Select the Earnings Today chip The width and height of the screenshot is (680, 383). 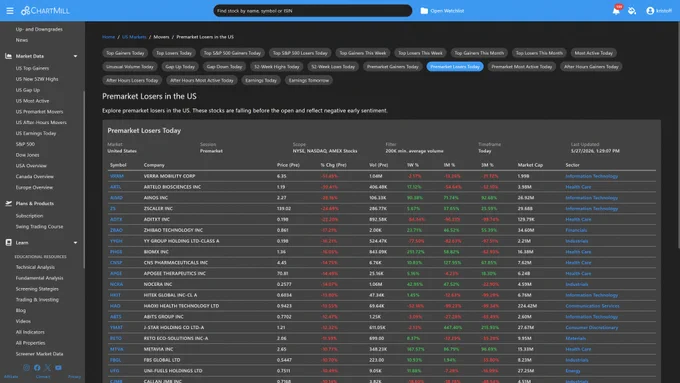click(x=261, y=80)
